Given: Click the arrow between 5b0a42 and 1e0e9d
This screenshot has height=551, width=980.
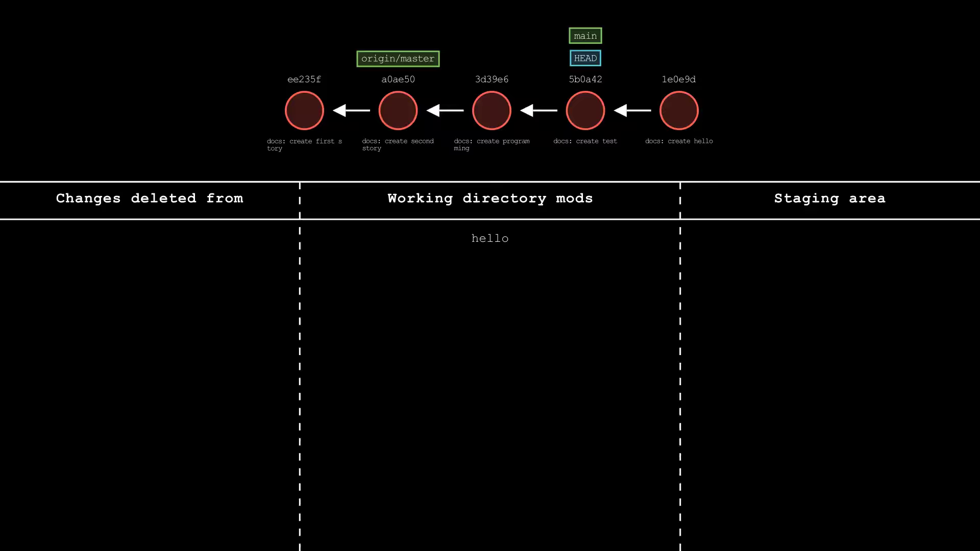Looking at the screenshot, I should [x=632, y=110].
